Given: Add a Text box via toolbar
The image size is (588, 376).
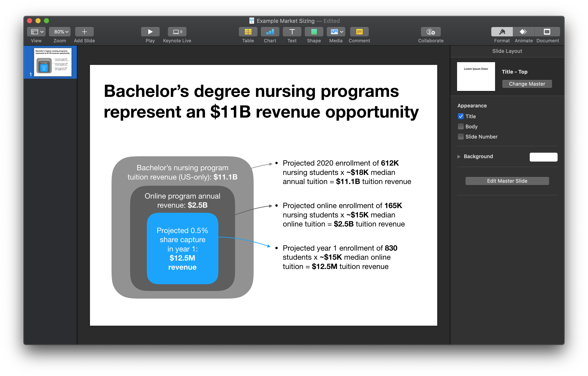Looking at the screenshot, I should (292, 32).
